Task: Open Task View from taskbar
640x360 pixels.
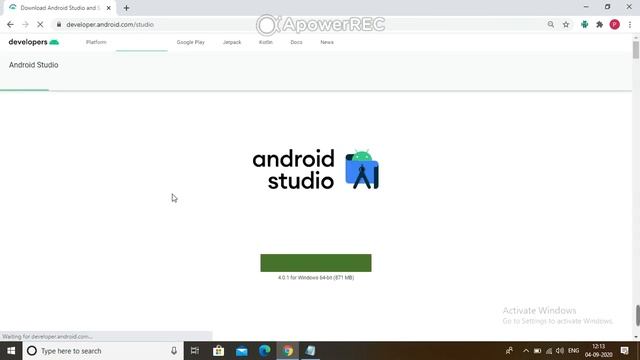Action: [x=195, y=351]
